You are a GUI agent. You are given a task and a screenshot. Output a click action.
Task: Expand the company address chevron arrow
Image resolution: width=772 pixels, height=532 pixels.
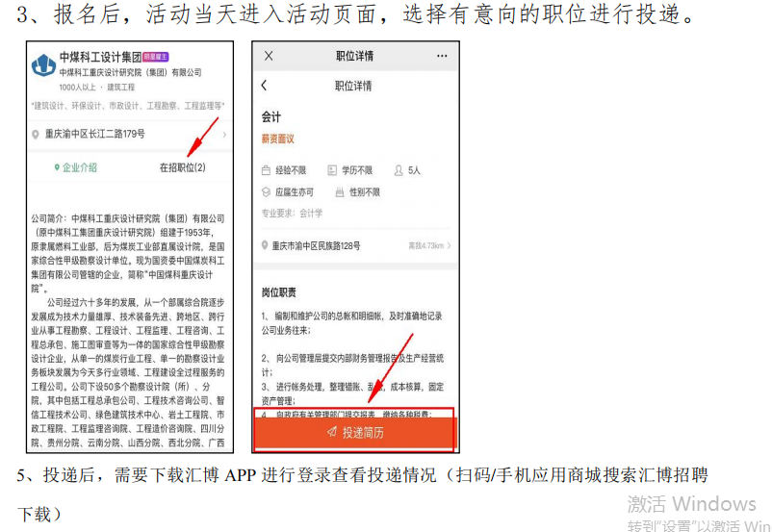tap(224, 135)
